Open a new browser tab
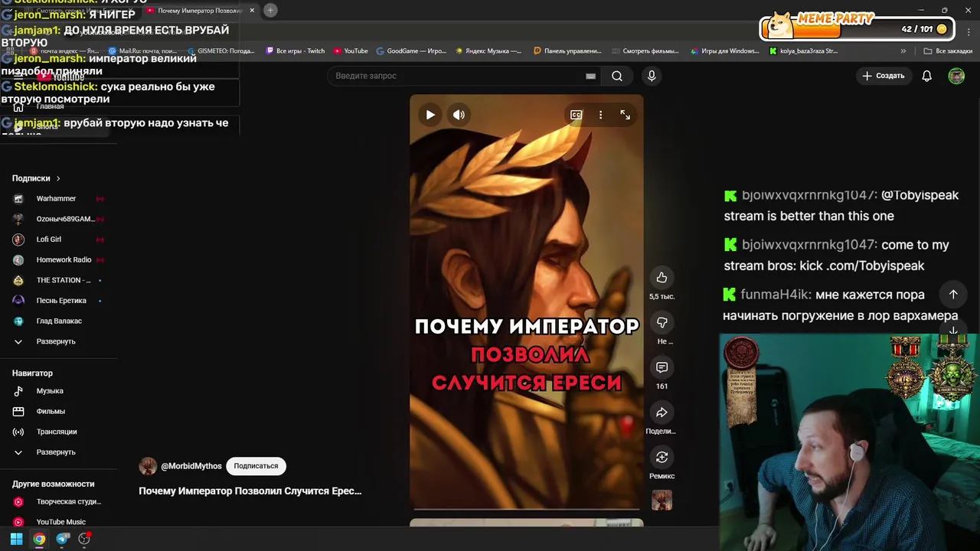 270,10
